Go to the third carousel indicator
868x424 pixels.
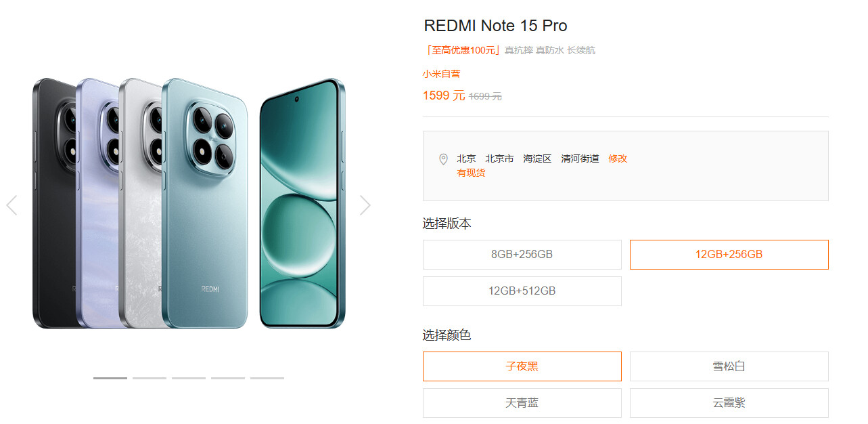189,378
